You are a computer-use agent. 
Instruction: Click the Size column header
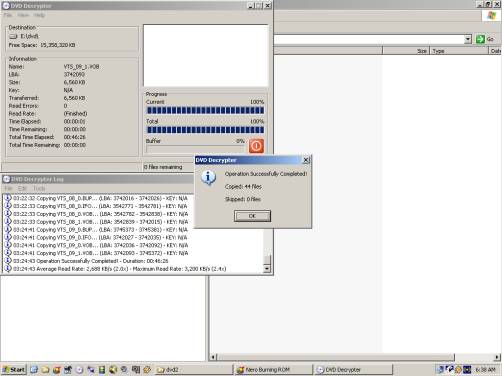pos(406,51)
